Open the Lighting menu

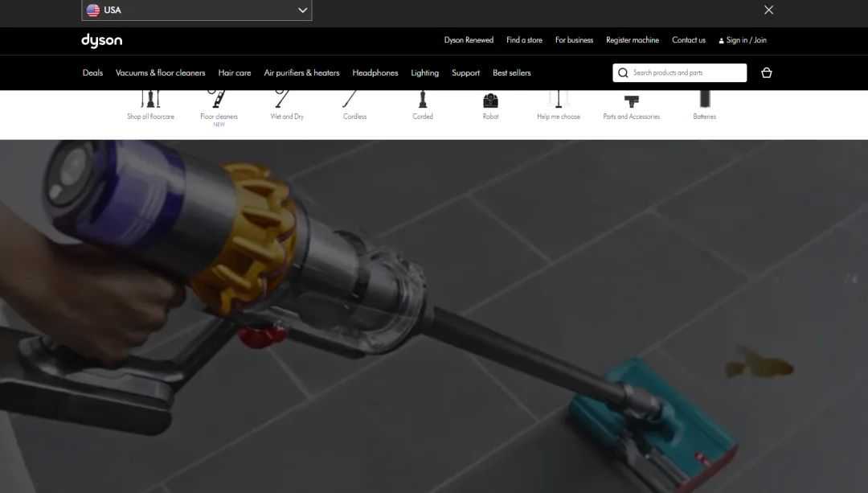coord(424,72)
